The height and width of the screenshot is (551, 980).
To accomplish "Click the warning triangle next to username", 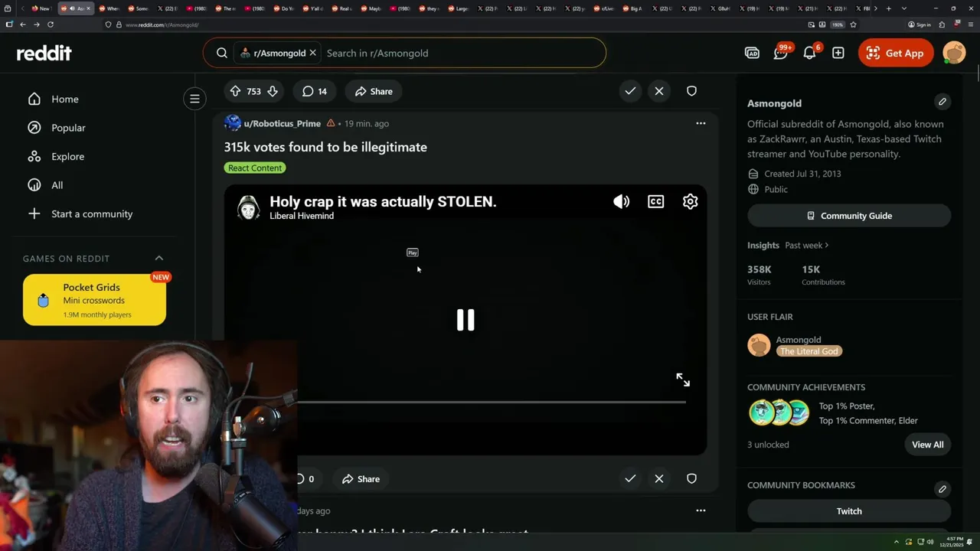I will 331,123.
